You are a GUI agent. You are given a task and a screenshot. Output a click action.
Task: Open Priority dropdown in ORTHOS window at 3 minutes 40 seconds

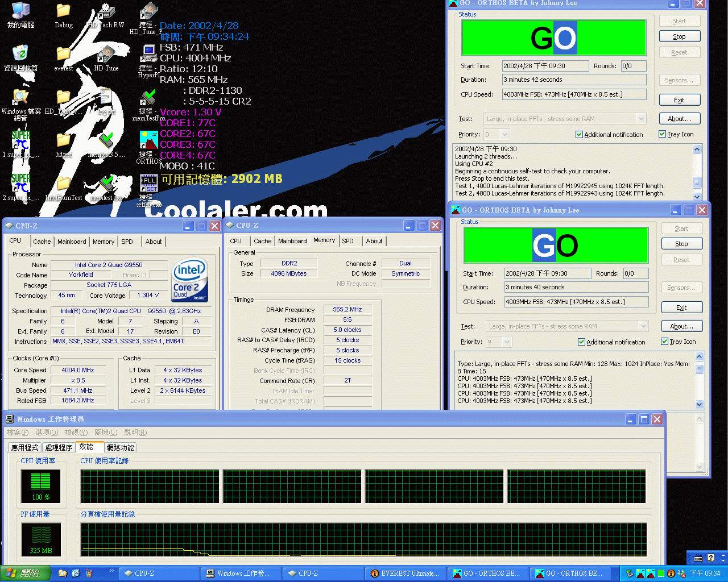point(507,342)
